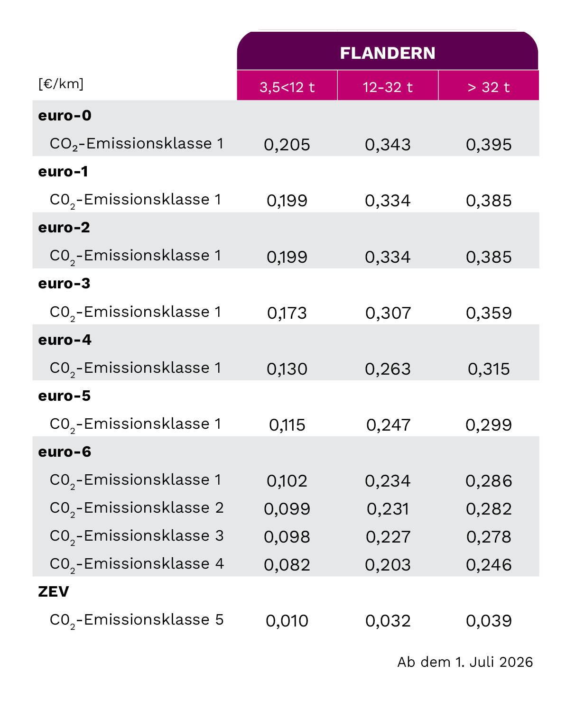The height and width of the screenshot is (728, 566).
Task: Click the CO2-Emissionsklasse 5 label
Action: [x=137, y=620]
